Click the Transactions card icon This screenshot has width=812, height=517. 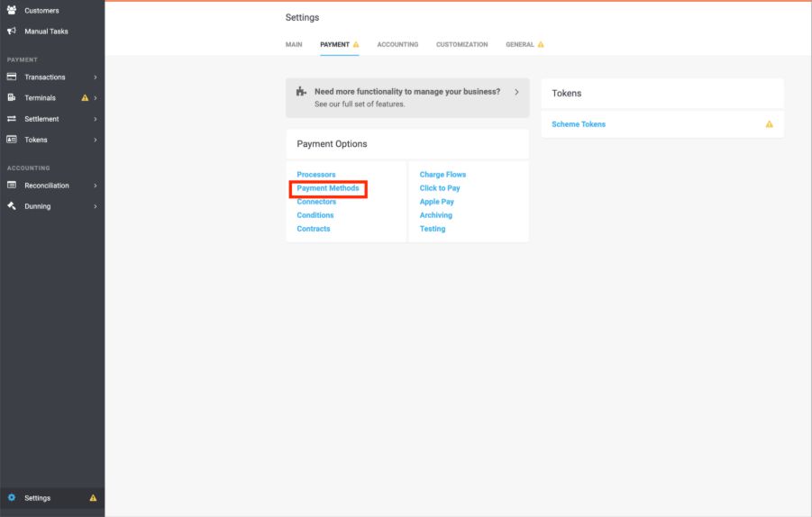[x=12, y=77]
